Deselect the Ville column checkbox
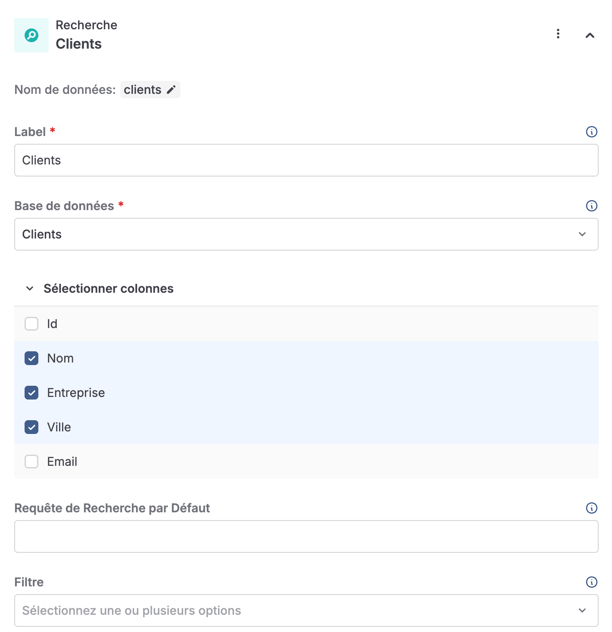Viewport: 612px width, 632px height. 32,427
